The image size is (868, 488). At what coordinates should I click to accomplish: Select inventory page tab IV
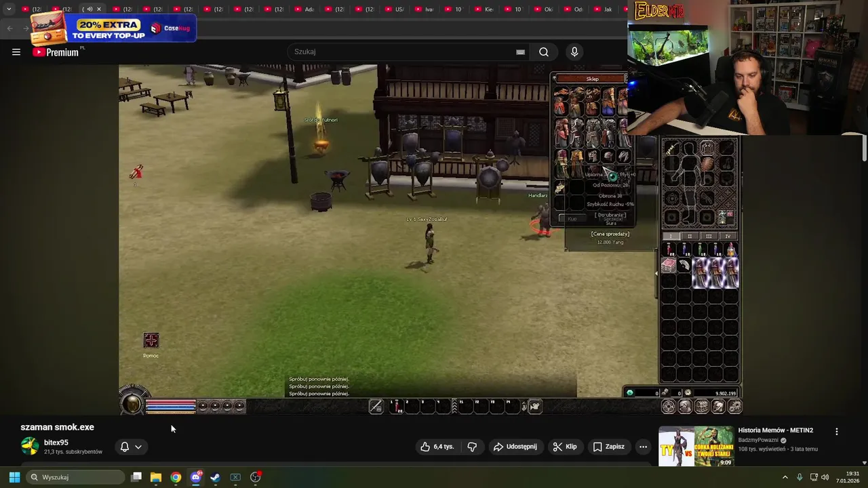pyautogui.click(x=728, y=236)
